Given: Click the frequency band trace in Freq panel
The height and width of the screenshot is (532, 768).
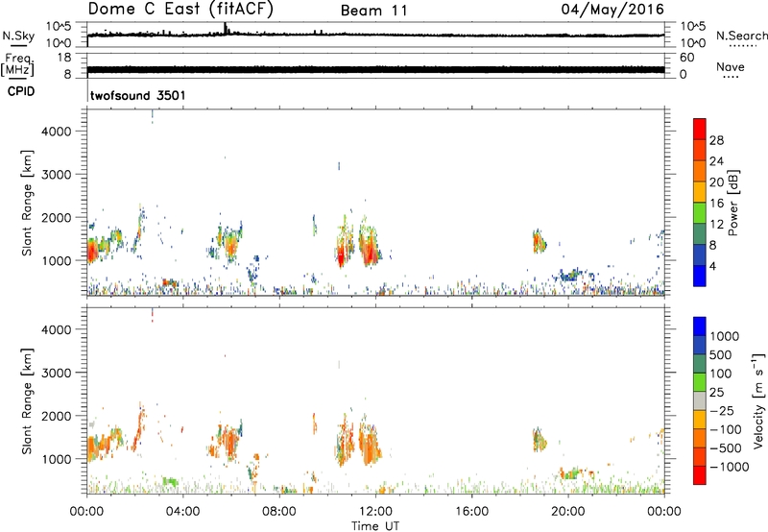Looking at the screenshot, I should [375, 69].
